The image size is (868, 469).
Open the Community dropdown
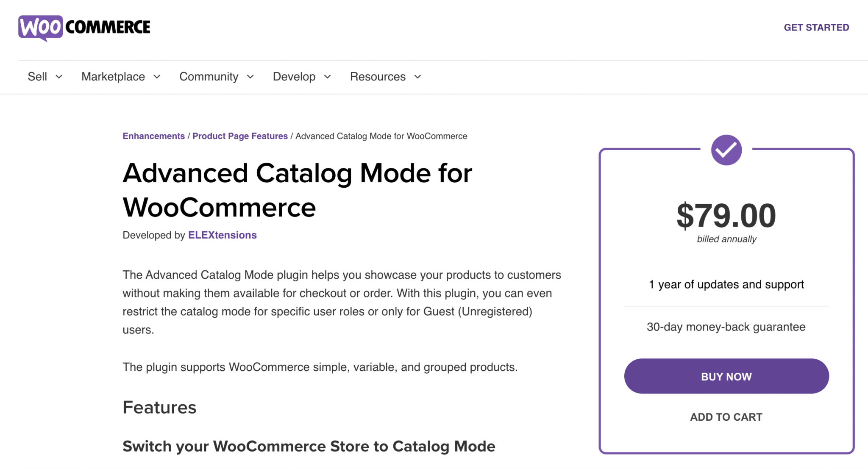pyautogui.click(x=217, y=77)
